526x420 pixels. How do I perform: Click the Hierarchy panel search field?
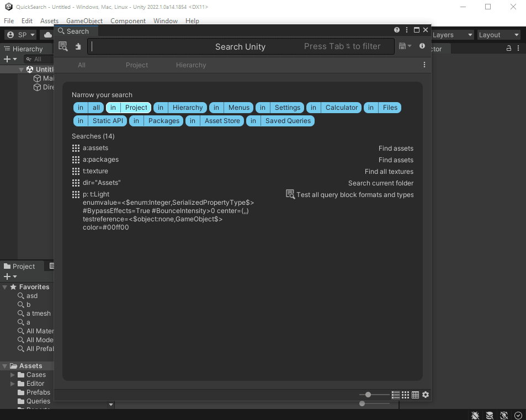[x=39, y=60]
